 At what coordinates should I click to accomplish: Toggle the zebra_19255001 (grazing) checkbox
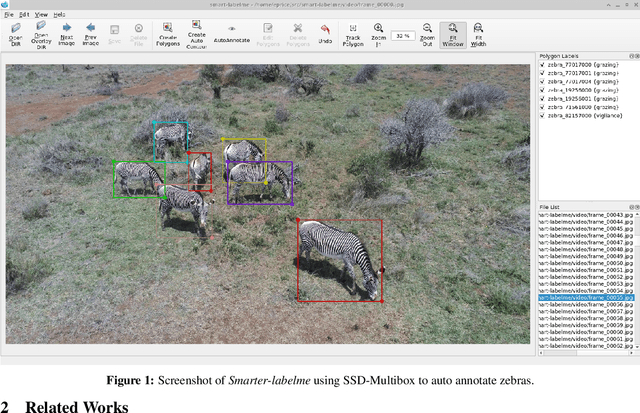(541, 99)
